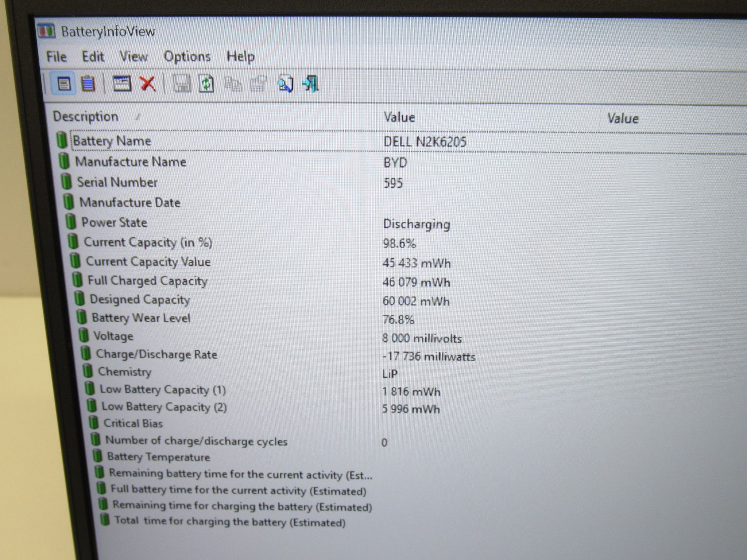Select the Show Battery Information toolbar icon
This screenshot has width=747, height=560.
(64, 84)
